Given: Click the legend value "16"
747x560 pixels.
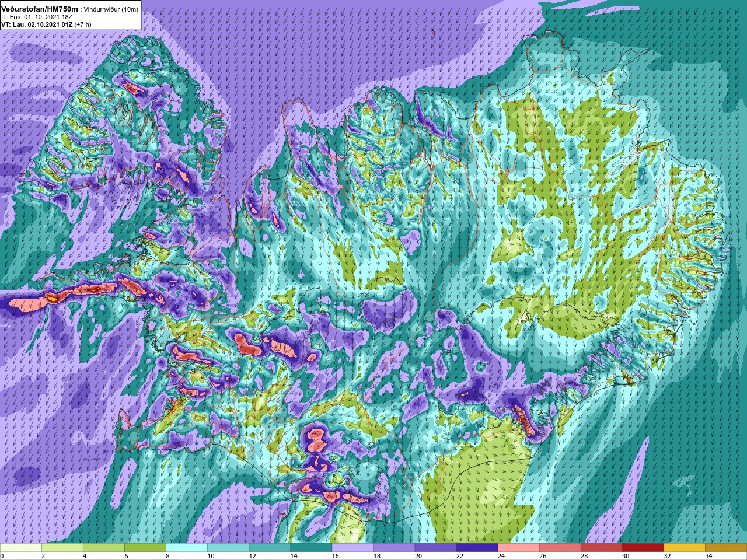Looking at the screenshot, I should (x=335, y=556).
